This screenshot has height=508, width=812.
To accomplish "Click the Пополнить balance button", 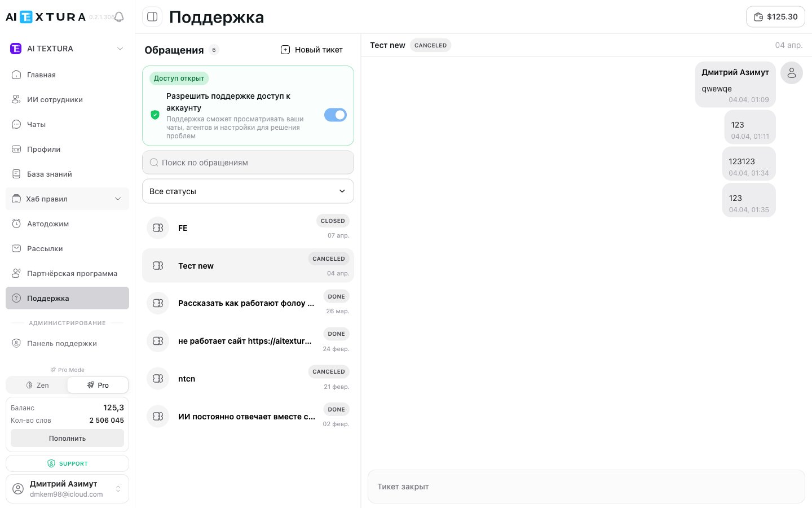I will 68,438.
